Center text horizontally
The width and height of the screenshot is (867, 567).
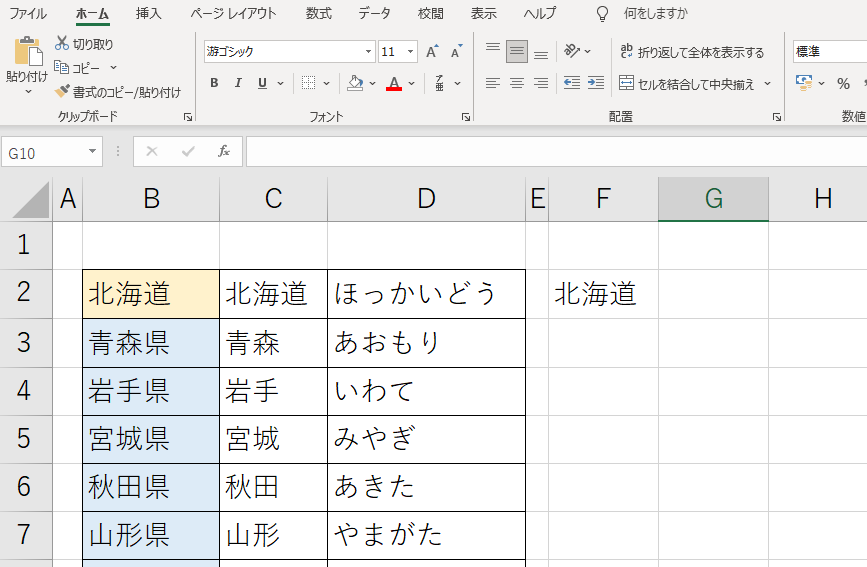click(516, 83)
